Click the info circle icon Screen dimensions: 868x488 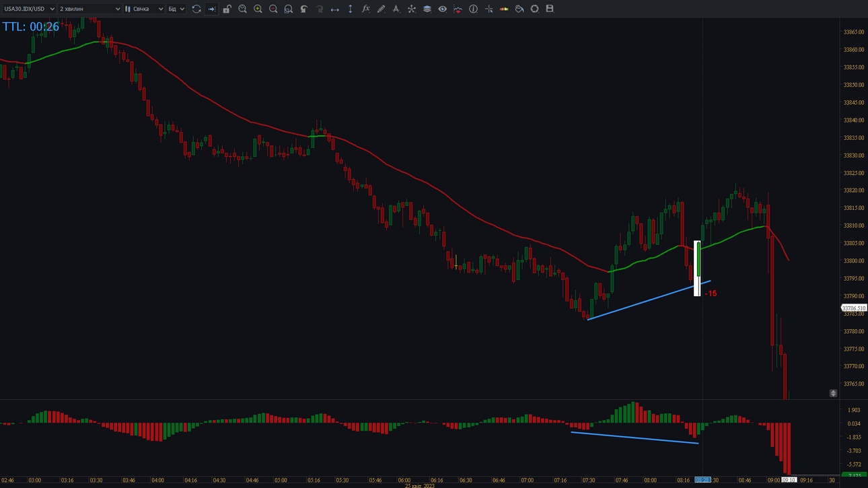(474, 9)
